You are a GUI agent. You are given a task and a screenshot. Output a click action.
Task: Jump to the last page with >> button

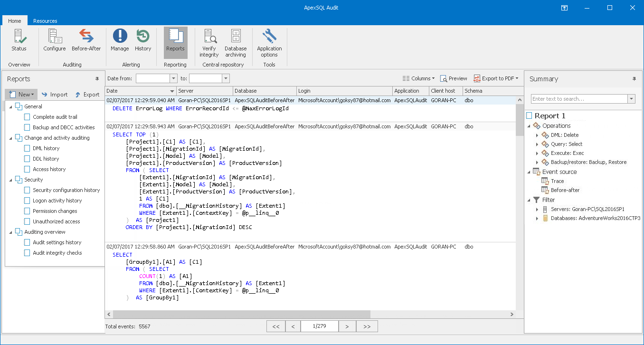[x=367, y=326]
